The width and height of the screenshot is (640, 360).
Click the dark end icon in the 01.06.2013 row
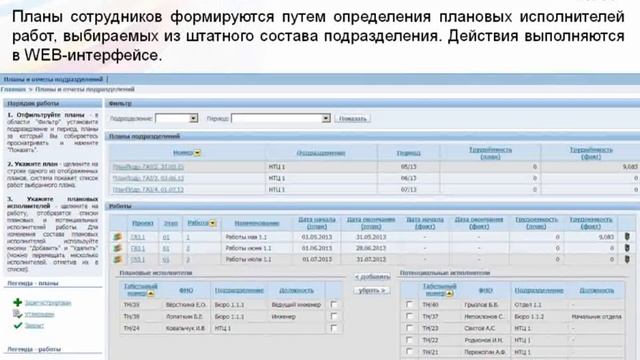click(x=627, y=248)
